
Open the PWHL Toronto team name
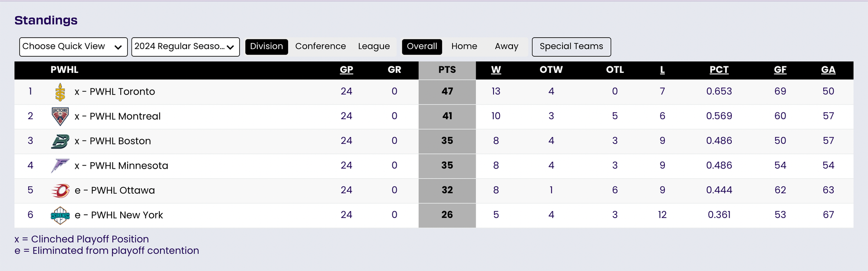(122, 92)
